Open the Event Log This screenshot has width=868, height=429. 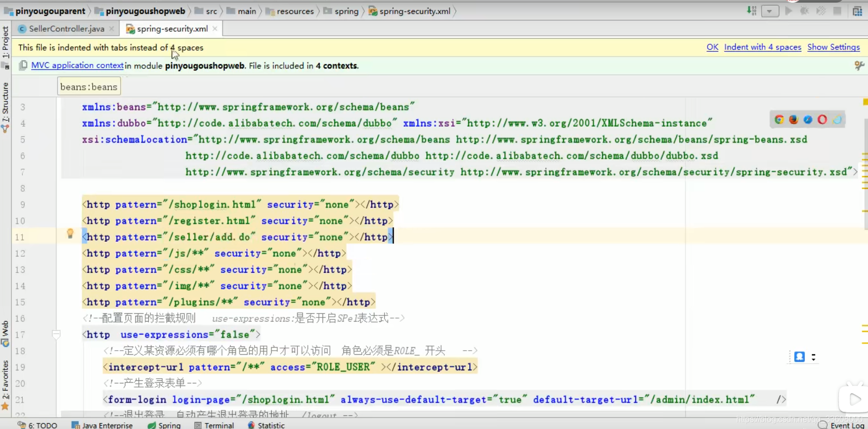pos(841,425)
